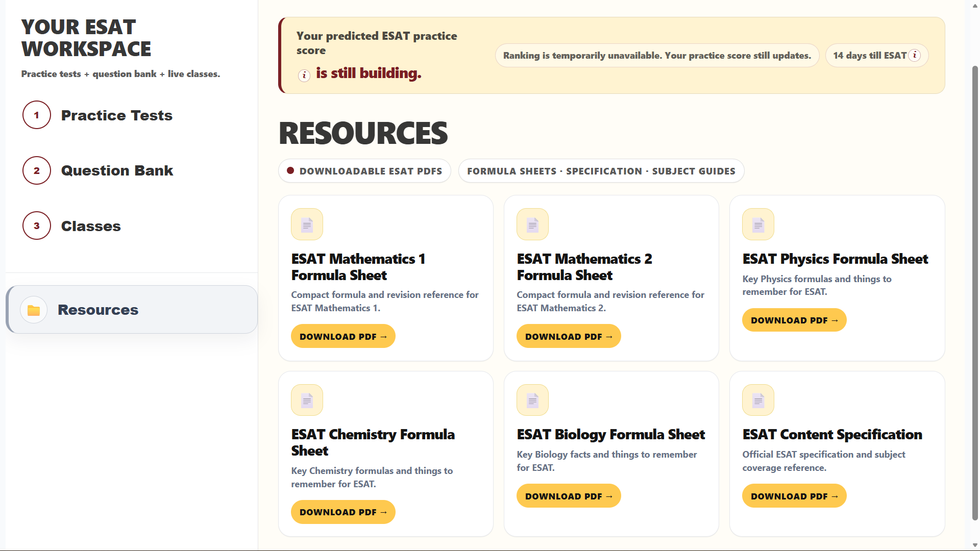Click the info icon beside 'is still building'

[x=304, y=76]
